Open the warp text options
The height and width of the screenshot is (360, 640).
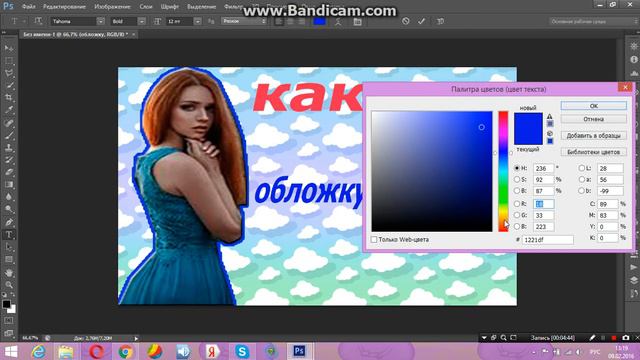click(x=338, y=22)
